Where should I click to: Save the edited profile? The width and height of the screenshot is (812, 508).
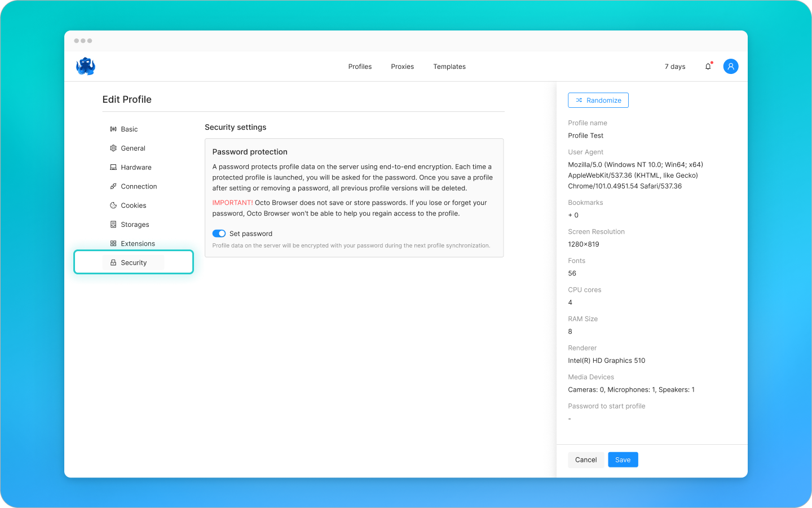point(623,459)
